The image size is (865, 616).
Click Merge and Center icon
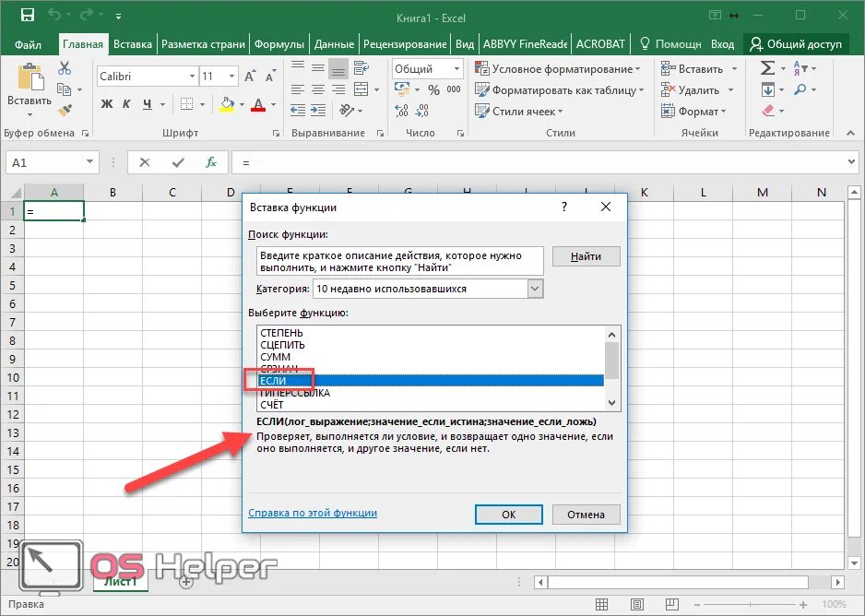pos(361,89)
